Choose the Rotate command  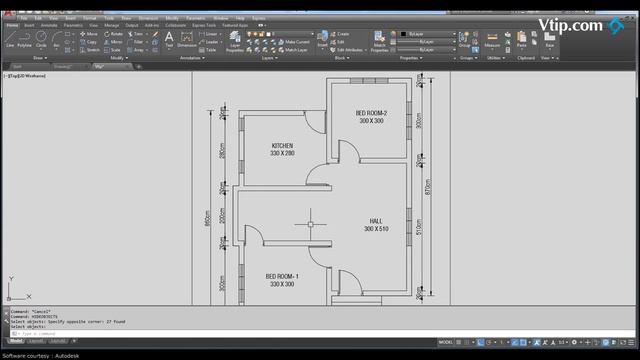tap(113, 34)
